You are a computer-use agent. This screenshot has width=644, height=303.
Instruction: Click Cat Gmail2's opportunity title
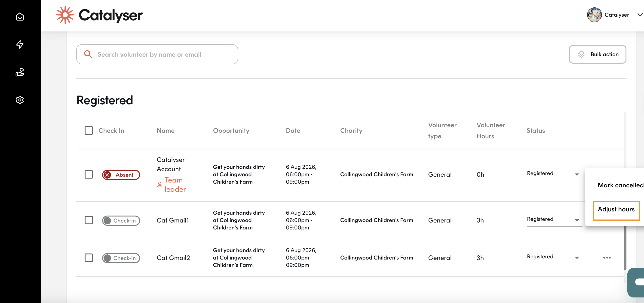pos(239,258)
